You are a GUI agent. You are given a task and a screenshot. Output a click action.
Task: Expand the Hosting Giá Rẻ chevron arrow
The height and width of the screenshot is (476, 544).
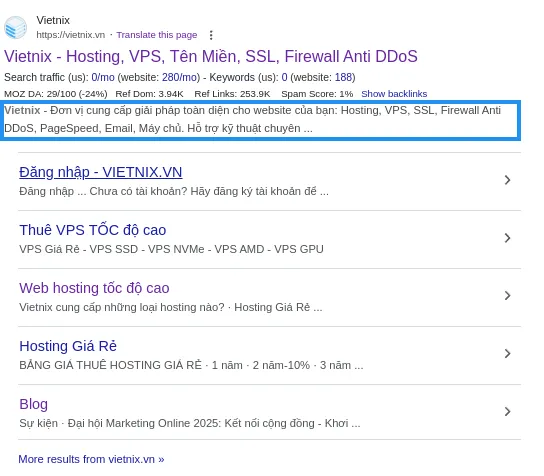tap(507, 354)
